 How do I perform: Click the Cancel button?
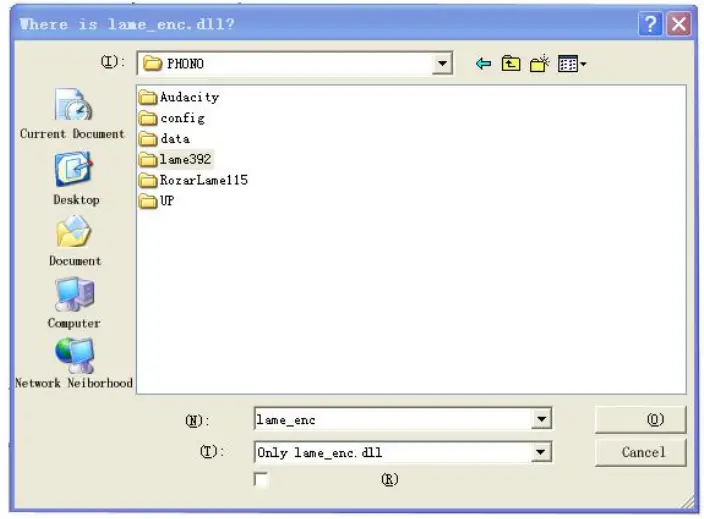pyautogui.click(x=641, y=453)
